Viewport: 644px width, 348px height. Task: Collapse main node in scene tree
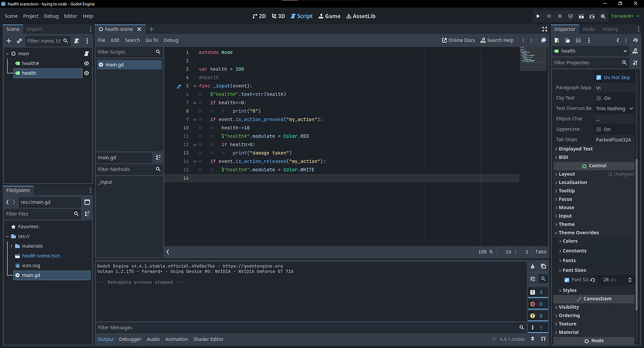(x=8, y=54)
